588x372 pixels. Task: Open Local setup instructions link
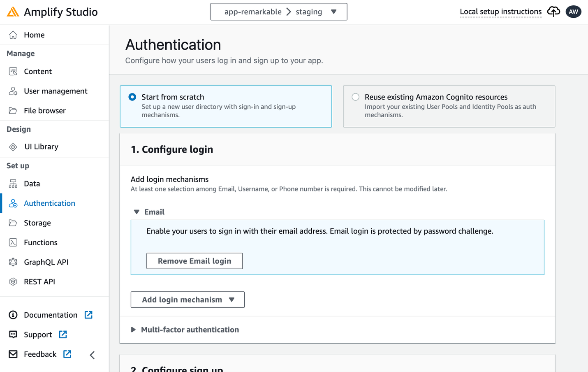[500, 12]
